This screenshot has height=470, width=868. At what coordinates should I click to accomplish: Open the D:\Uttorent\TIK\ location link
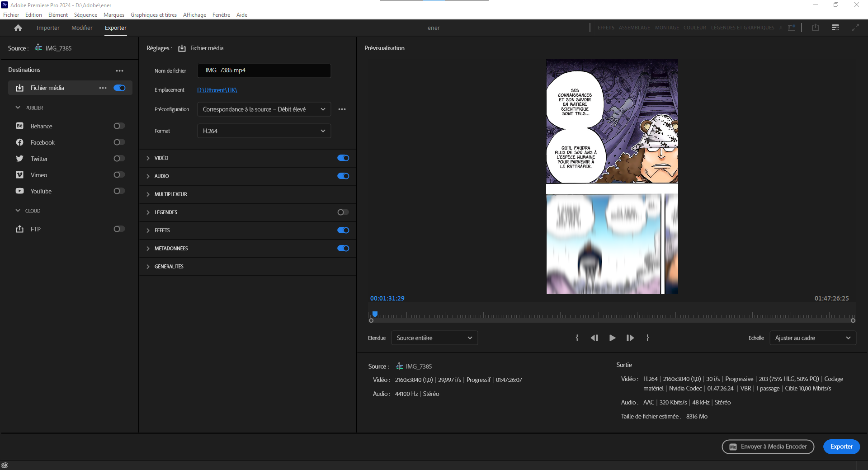point(217,90)
